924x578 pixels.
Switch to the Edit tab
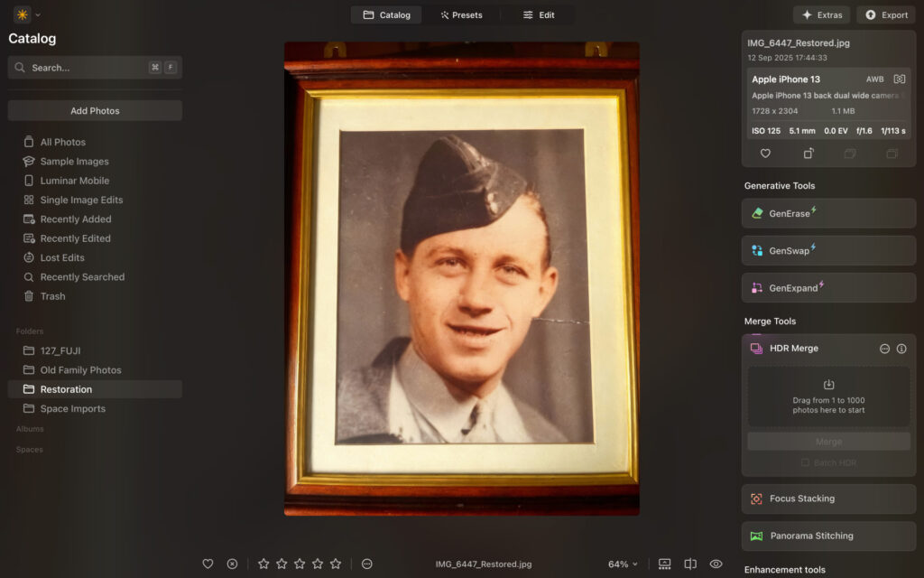click(540, 14)
